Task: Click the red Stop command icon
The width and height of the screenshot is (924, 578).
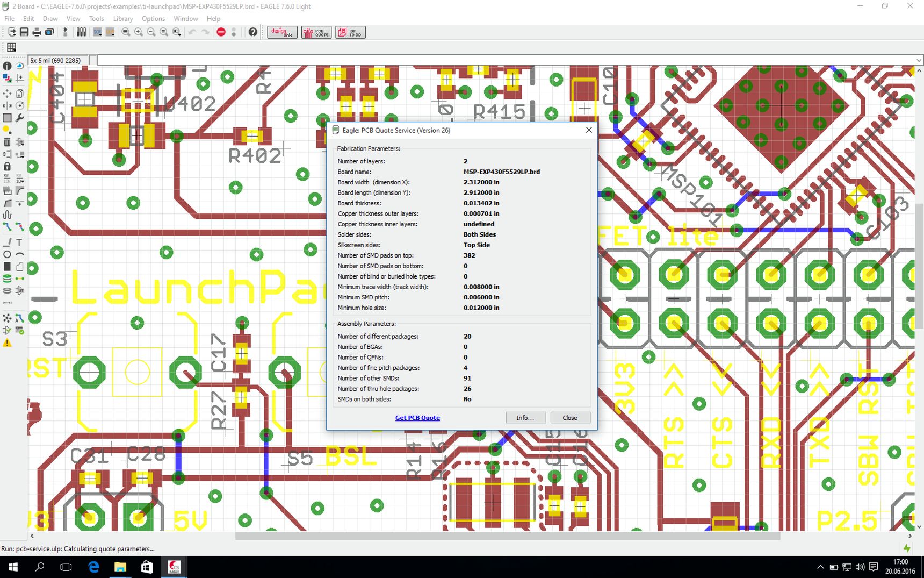Action: 221,32
